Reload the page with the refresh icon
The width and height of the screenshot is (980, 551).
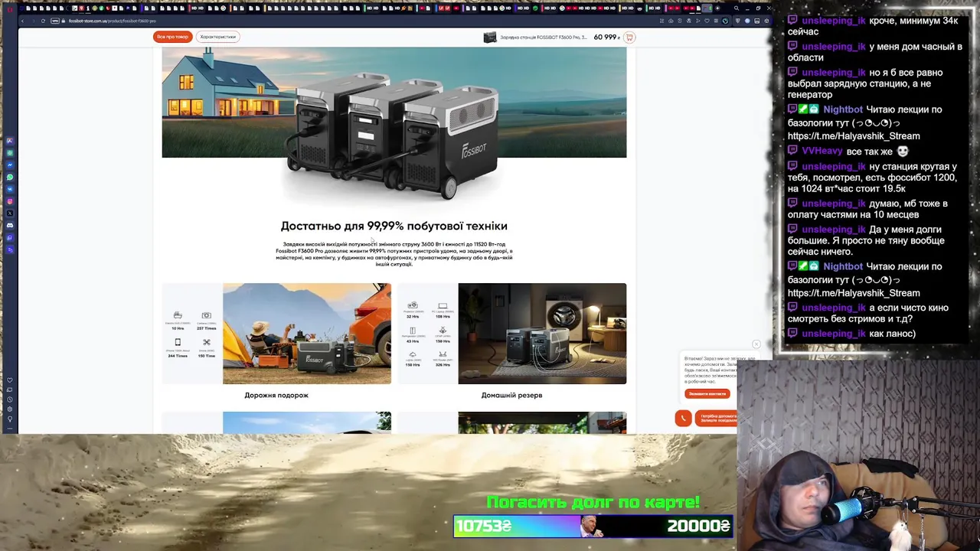(x=43, y=21)
